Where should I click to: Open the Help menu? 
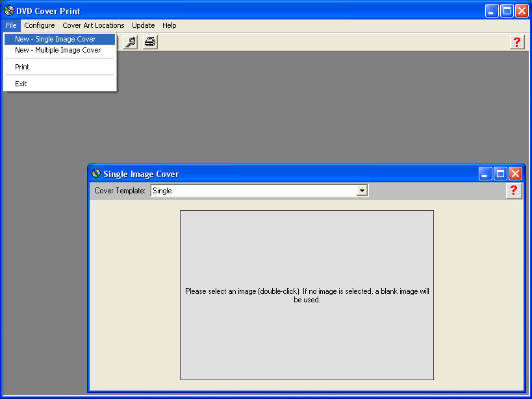coord(169,25)
